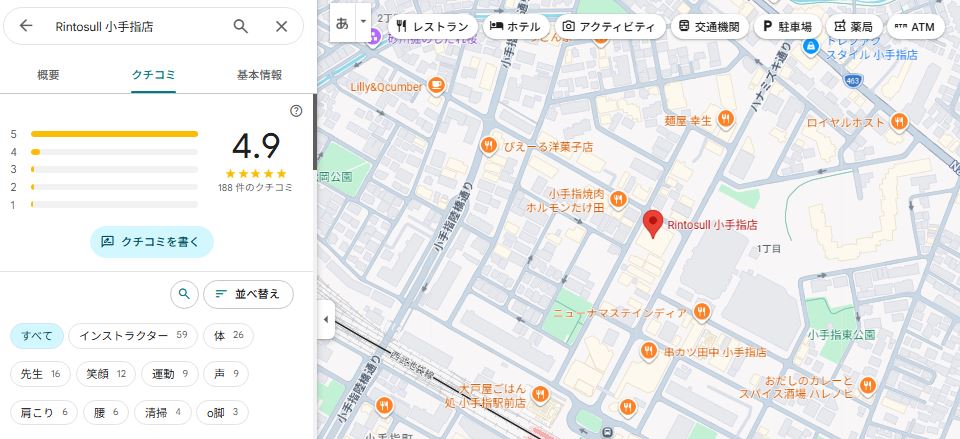960x439 pixels.
Task: Click the red Rintosull 小手指店 map pin
Action: 652,223
